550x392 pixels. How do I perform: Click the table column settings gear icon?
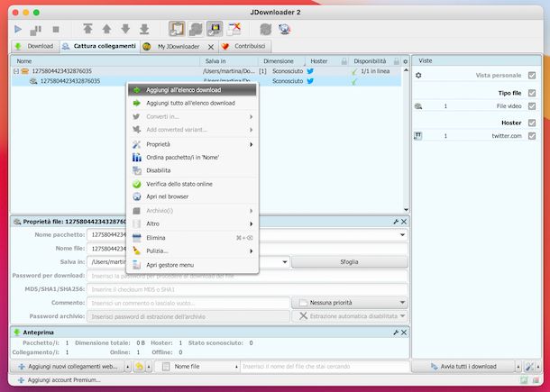click(x=406, y=61)
